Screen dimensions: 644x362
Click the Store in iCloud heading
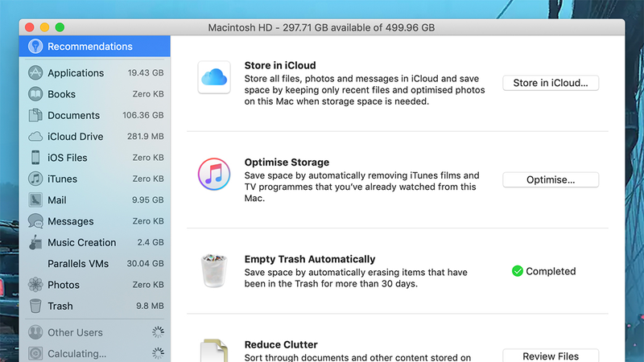tap(280, 65)
